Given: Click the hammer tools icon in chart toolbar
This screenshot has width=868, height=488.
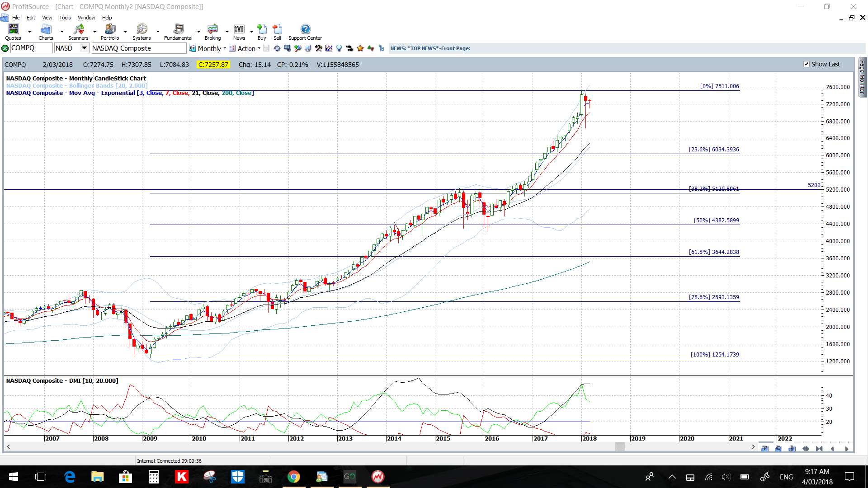Looking at the screenshot, I should 319,48.
